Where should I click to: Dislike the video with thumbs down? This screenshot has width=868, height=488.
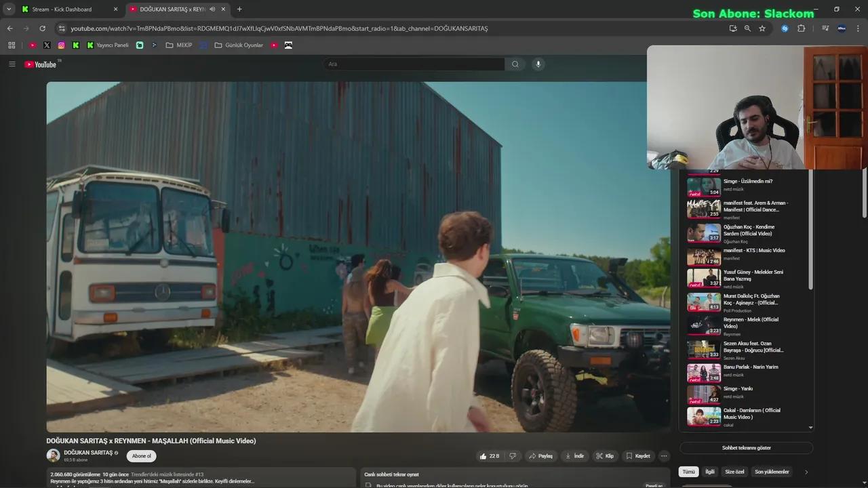(x=513, y=456)
